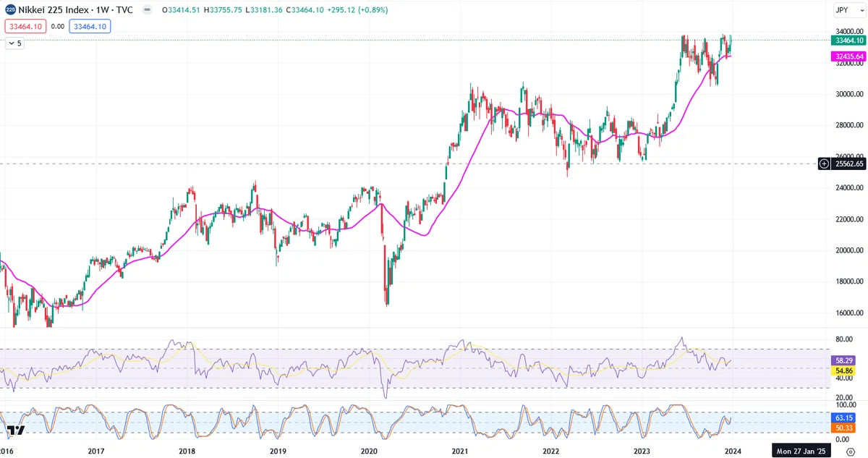The width and height of the screenshot is (868, 458).
Task: Click the red sell price 33464.10 button
Action: pyautogui.click(x=25, y=26)
